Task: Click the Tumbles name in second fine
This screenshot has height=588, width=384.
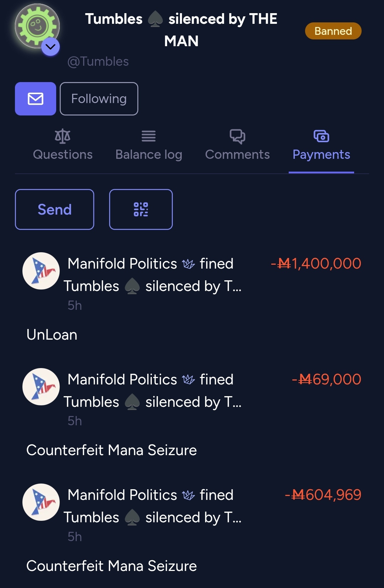Action: (x=91, y=402)
